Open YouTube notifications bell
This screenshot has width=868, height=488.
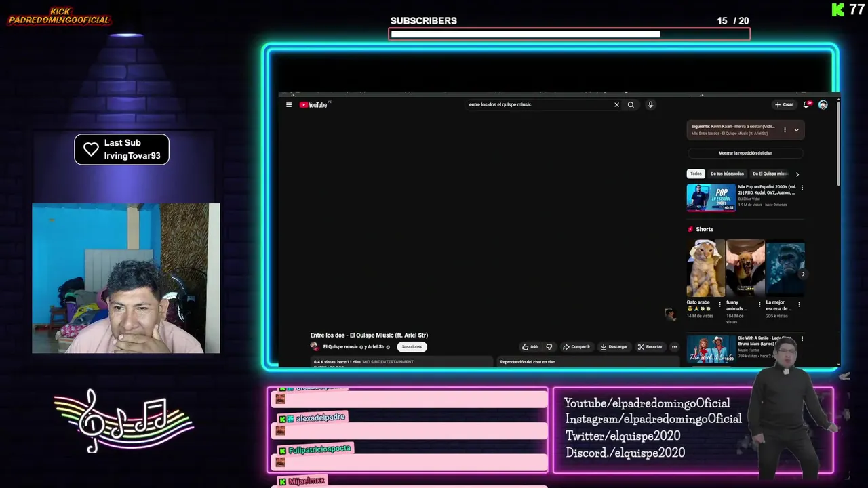click(x=807, y=104)
